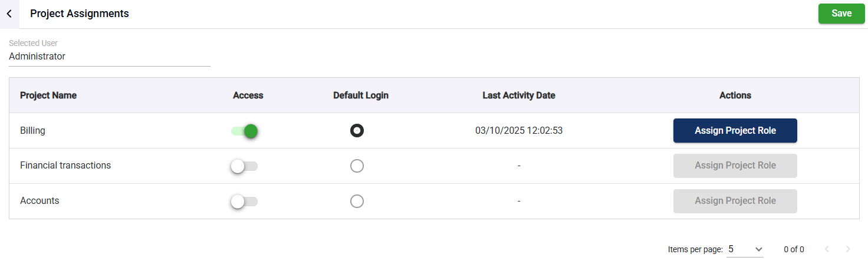Select Billing as default login
This screenshot has width=868, height=264.
[x=357, y=131]
